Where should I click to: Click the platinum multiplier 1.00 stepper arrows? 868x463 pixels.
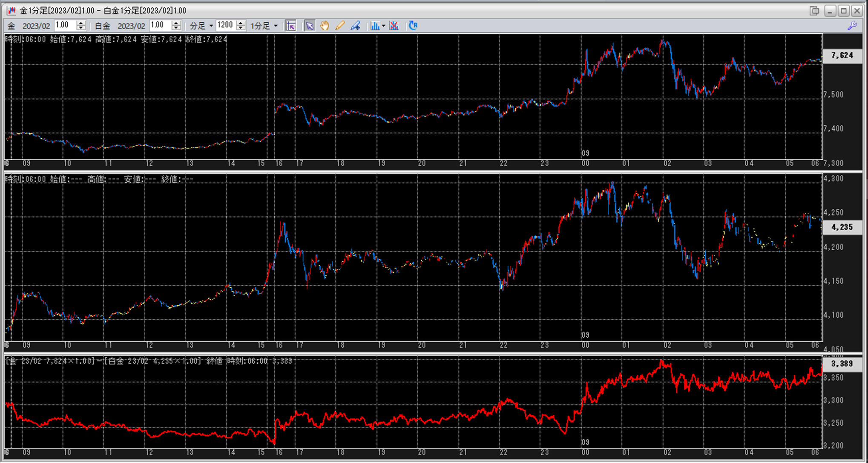tap(176, 26)
